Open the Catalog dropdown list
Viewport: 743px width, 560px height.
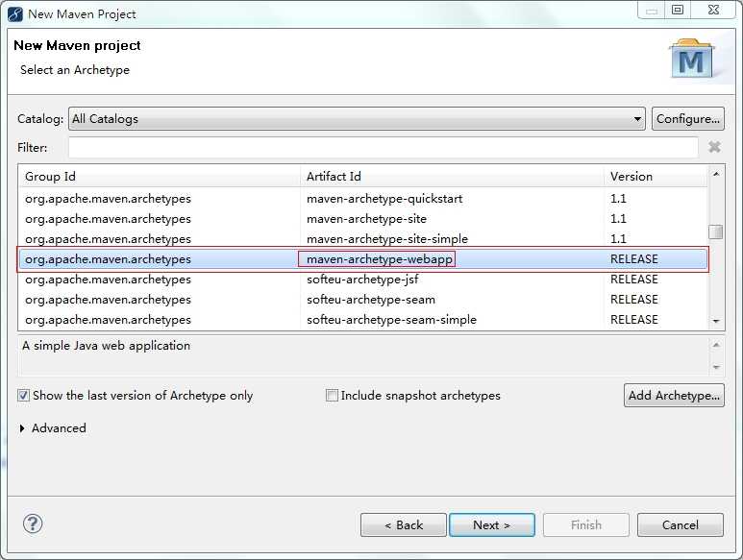[x=358, y=119]
